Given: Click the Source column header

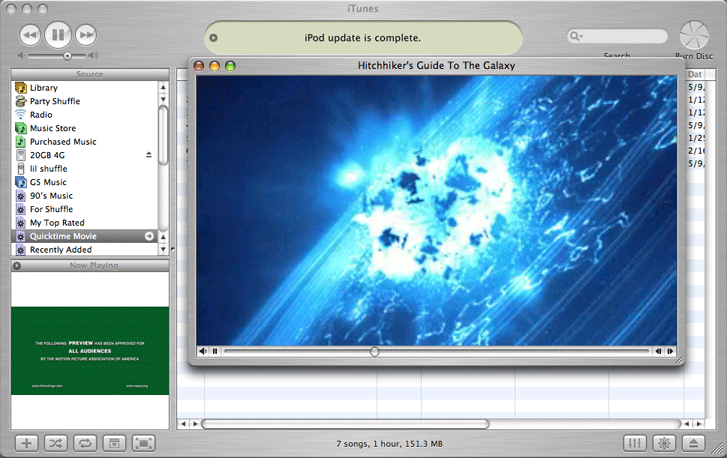Looking at the screenshot, I should tap(90, 74).
